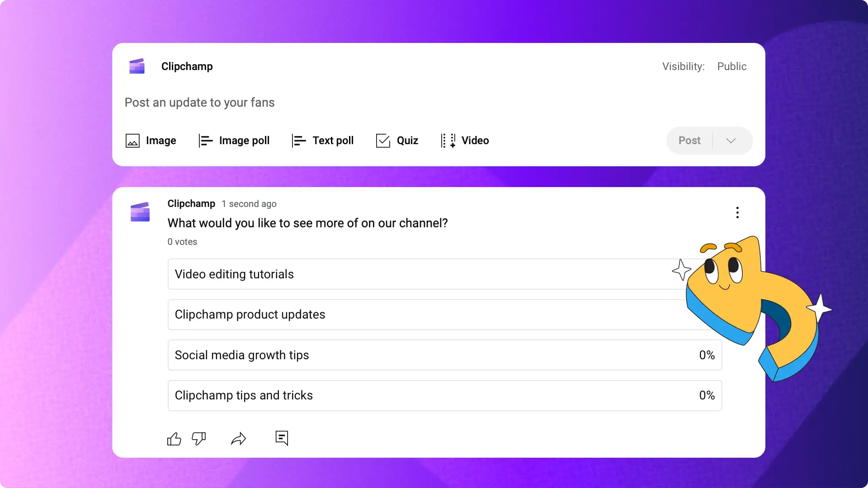Click the thumbs up like icon
This screenshot has height=488, width=868.
point(175,439)
